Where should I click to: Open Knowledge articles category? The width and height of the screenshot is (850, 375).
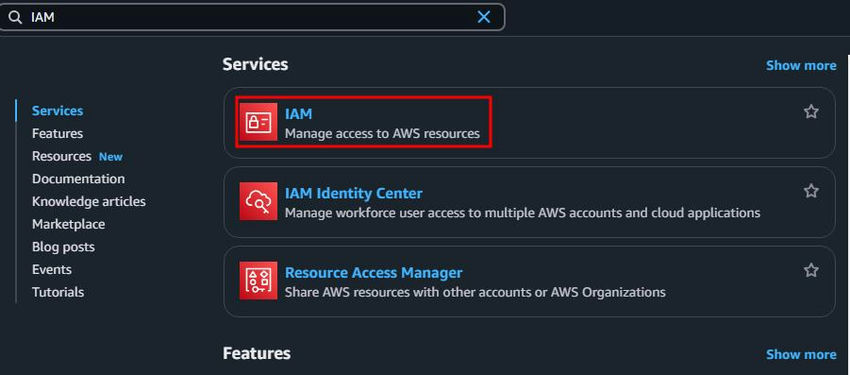[89, 202]
